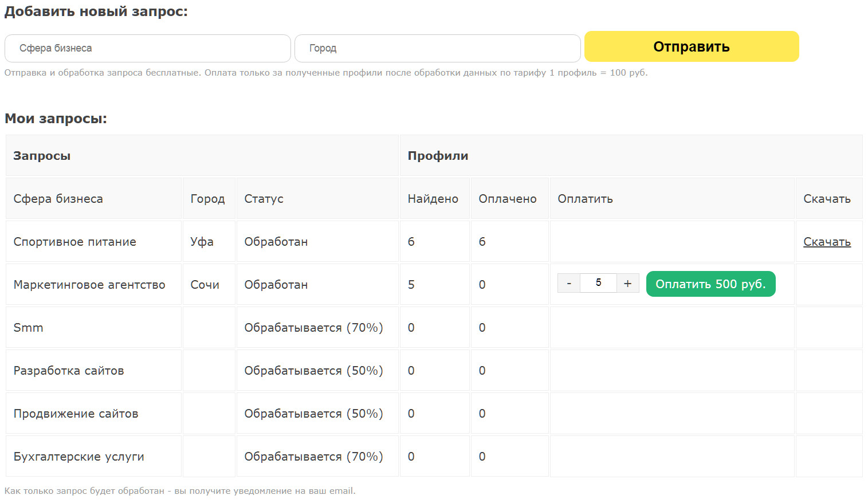868x503 pixels.
Task: Click the tariff note about 100 руб.
Action: click(x=326, y=73)
